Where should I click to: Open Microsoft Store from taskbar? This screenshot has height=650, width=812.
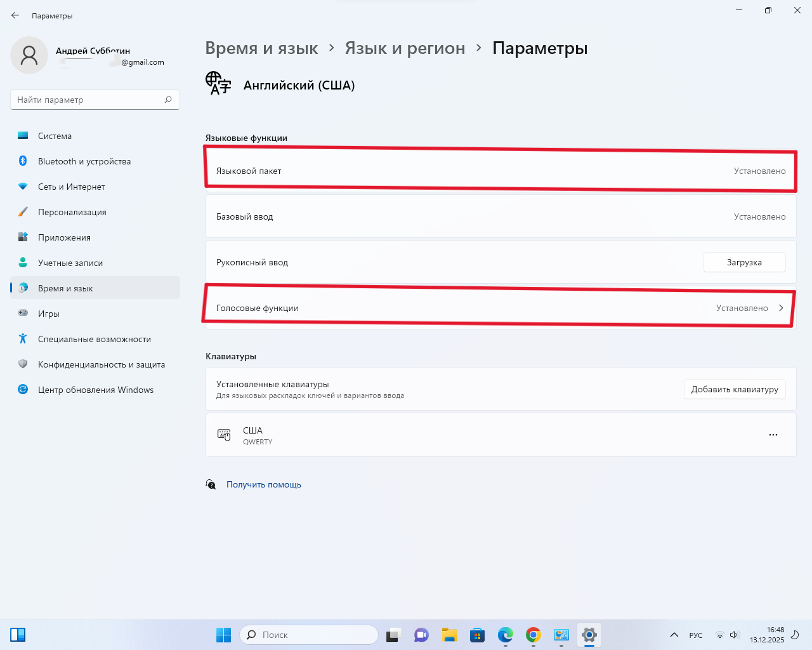click(478, 635)
